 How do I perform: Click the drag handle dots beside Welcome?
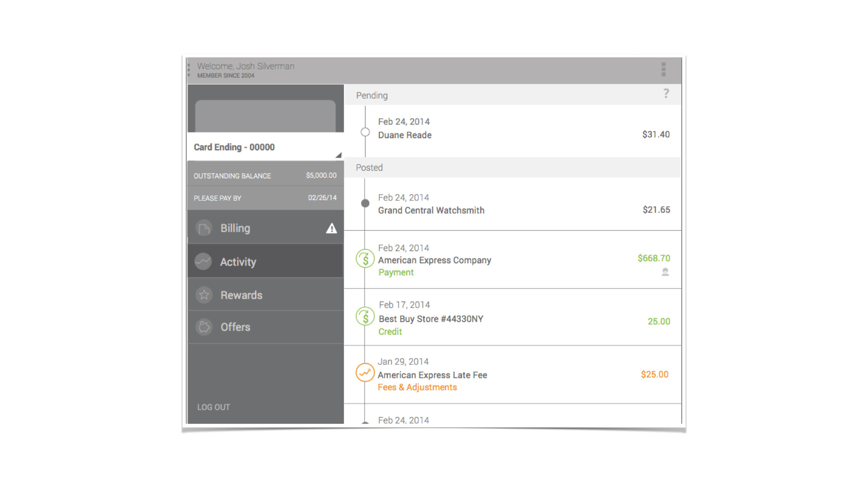click(189, 70)
